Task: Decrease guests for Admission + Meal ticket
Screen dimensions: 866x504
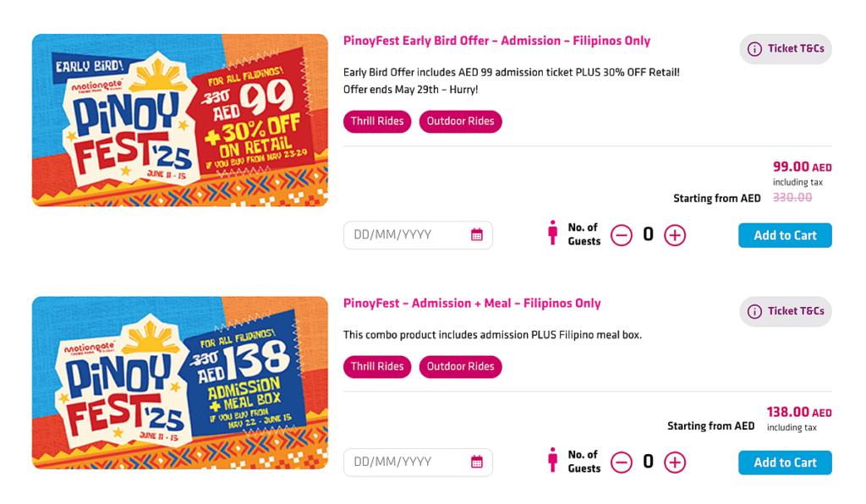Action: pyautogui.click(x=622, y=462)
